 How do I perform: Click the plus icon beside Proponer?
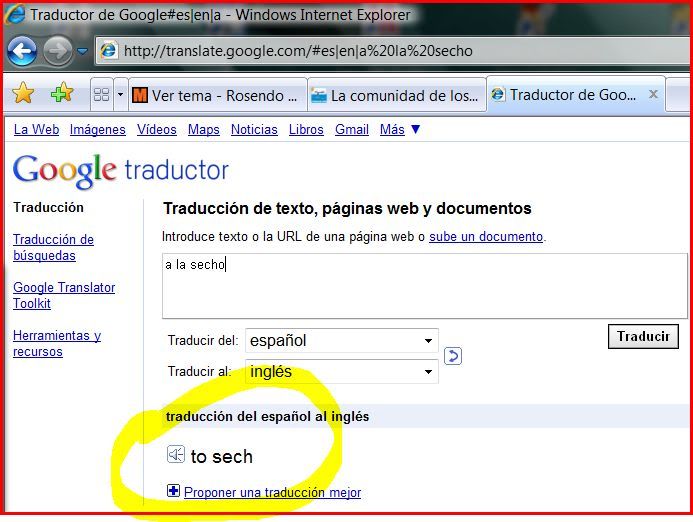click(x=173, y=491)
